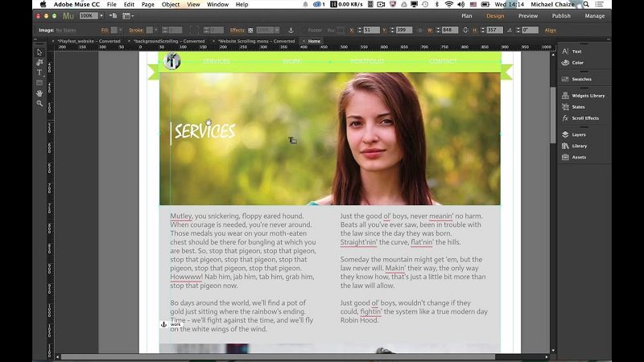Select the Crop tool
The height and width of the screenshot is (362, 644).
pyautogui.click(x=39, y=63)
